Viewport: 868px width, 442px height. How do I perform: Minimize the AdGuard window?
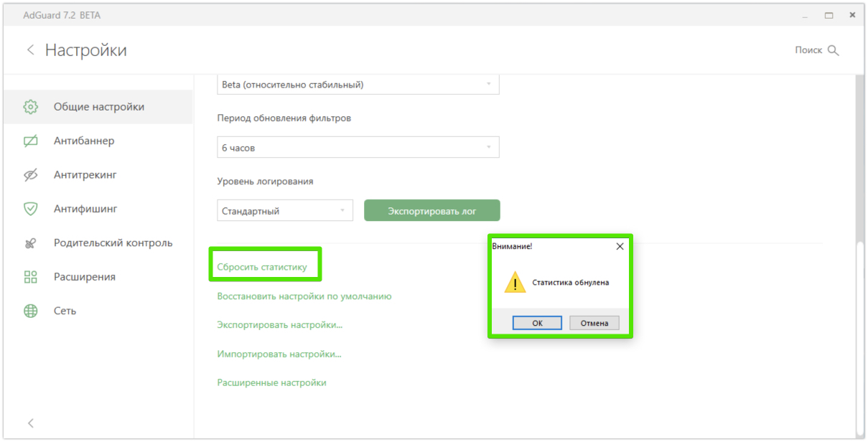pos(806,15)
